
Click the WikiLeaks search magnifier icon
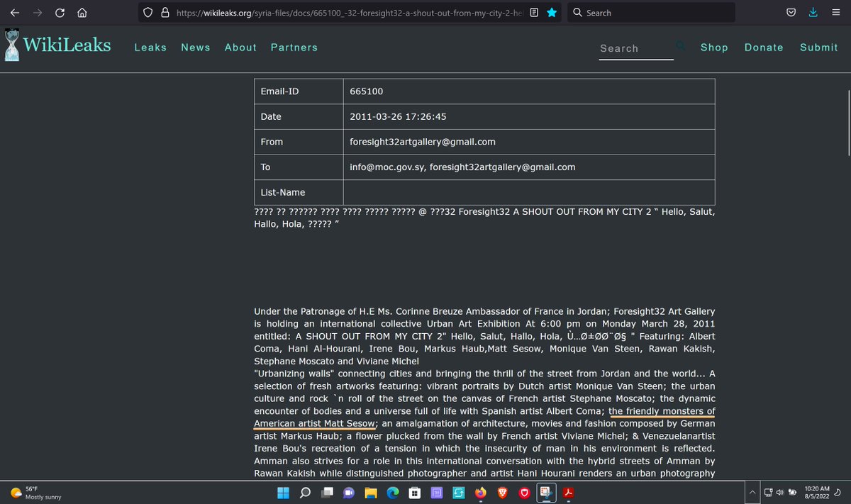681,46
